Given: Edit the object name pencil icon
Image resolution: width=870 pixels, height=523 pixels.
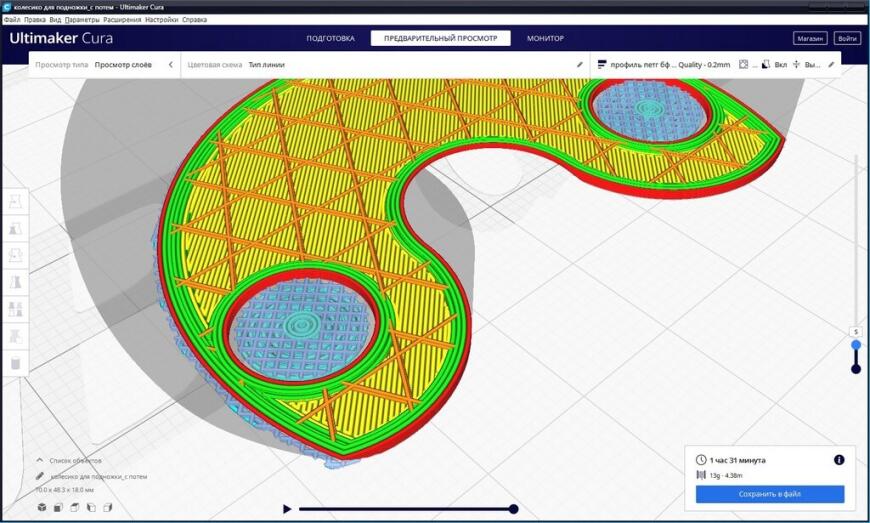Looking at the screenshot, I should pos(39,476).
